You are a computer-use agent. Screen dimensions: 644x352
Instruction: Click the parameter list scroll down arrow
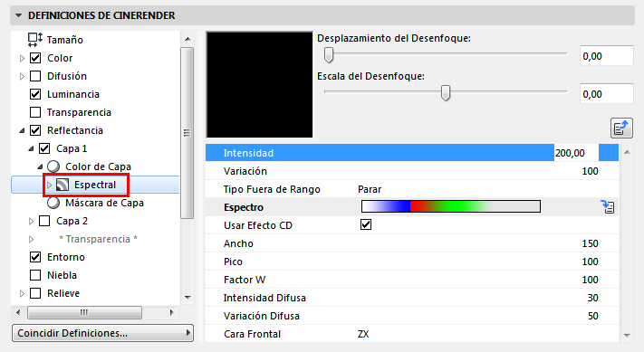(x=627, y=335)
